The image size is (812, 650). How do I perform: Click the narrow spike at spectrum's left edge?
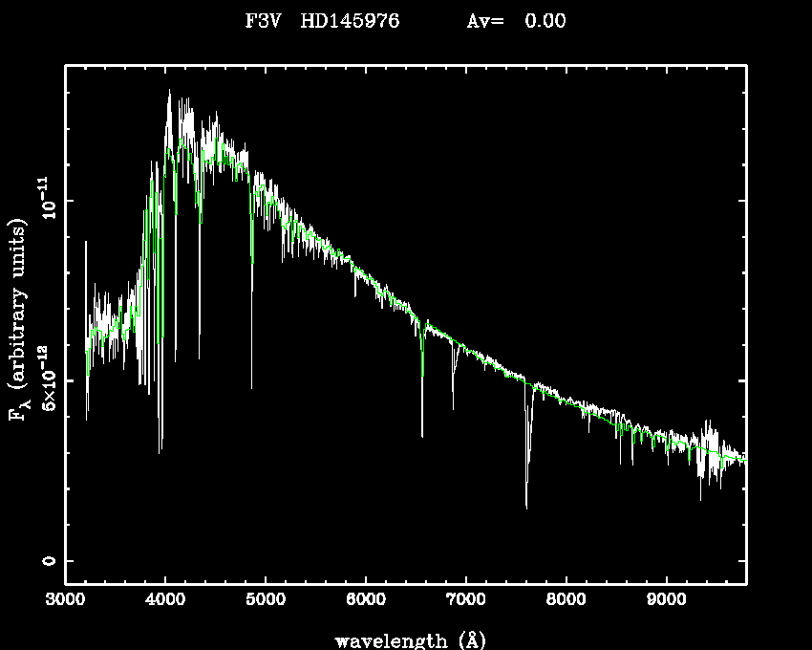(x=86, y=244)
